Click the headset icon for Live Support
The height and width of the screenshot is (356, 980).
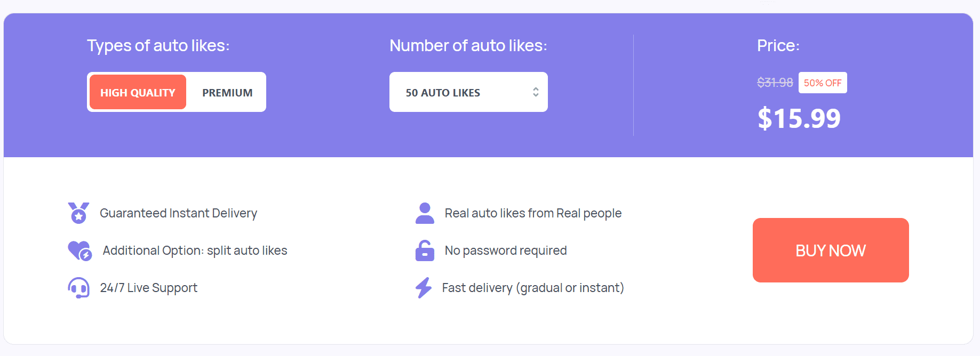pos(79,288)
